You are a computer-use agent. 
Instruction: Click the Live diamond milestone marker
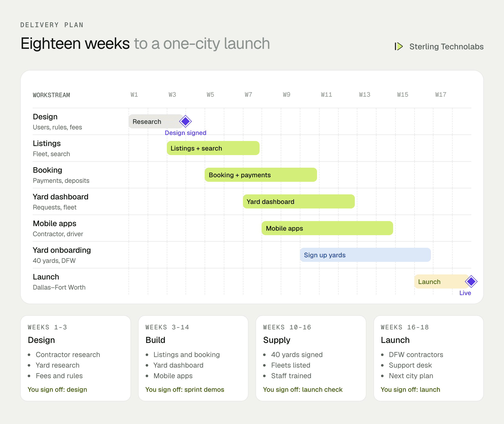click(471, 281)
